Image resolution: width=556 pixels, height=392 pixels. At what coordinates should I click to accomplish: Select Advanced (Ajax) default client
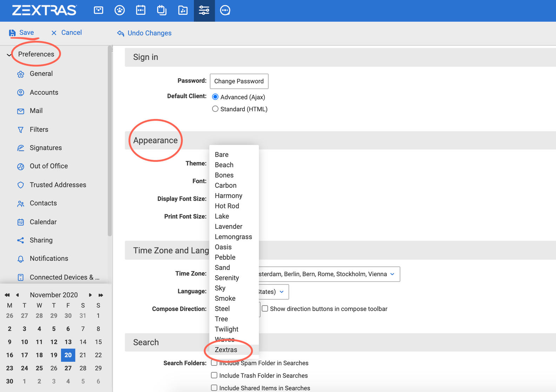[x=215, y=97]
